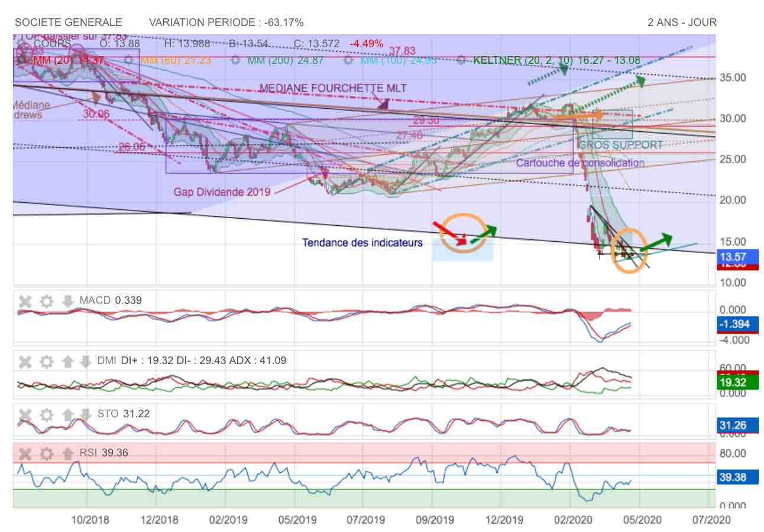Image resolution: width=764 pixels, height=532 pixels.
Task: Open settings gear beside COURS
Action: pos(22,44)
